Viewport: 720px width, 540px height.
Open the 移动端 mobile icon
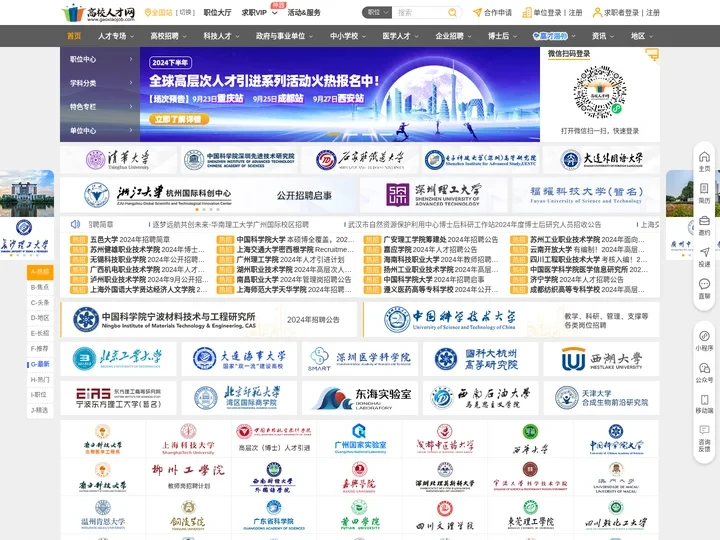point(704,399)
